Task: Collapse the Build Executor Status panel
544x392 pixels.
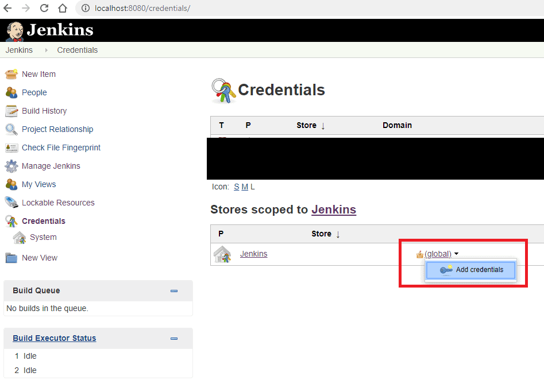Action: [x=174, y=339]
